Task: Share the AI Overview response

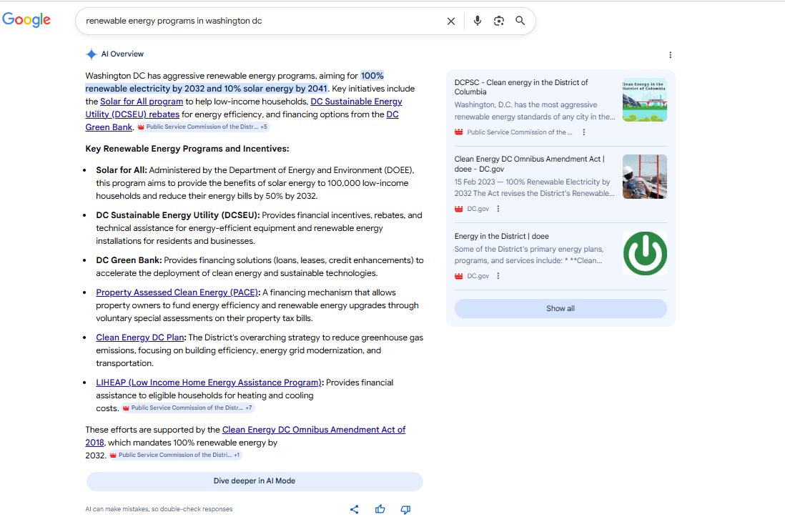Action: (x=354, y=509)
